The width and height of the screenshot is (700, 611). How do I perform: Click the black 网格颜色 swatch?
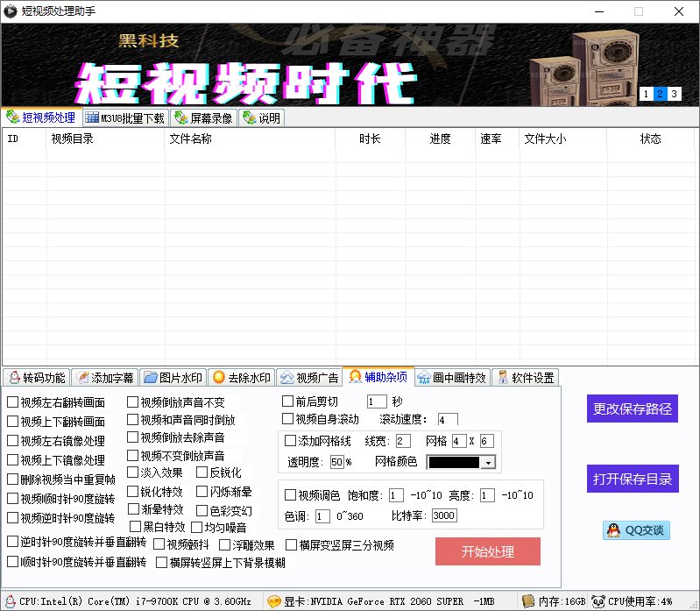pos(454,462)
